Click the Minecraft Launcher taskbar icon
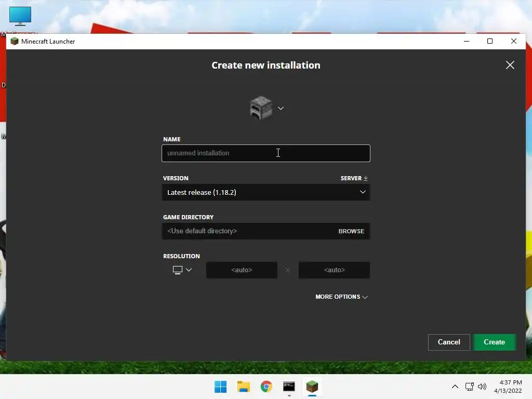532x399 pixels. pyautogui.click(x=312, y=387)
